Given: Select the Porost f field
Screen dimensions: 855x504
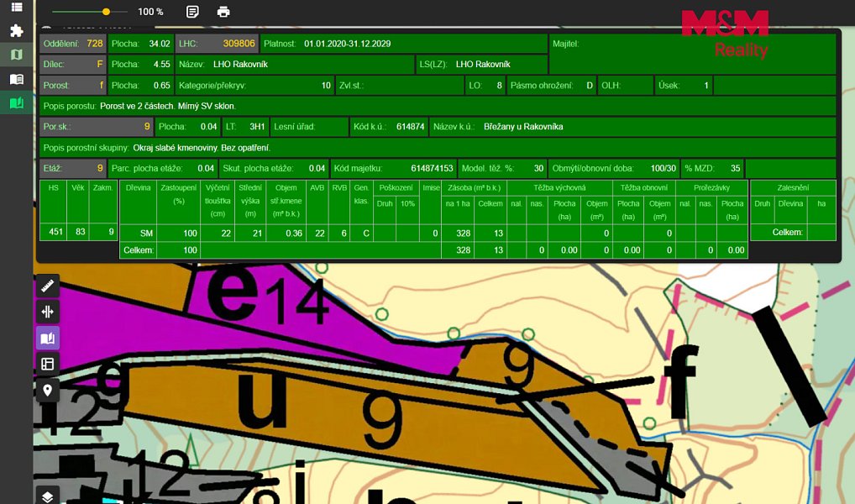Looking at the screenshot, I should pyautogui.click(x=73, y=86).
